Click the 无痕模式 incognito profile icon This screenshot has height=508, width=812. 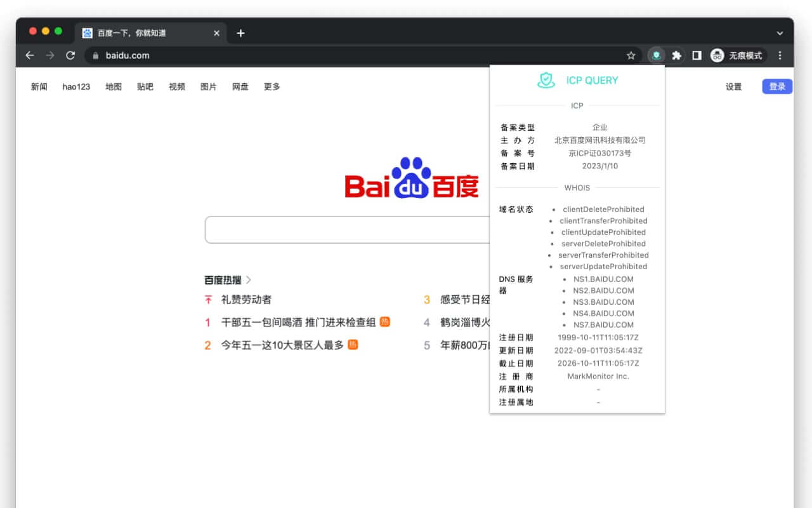click(x=717, y=55)
